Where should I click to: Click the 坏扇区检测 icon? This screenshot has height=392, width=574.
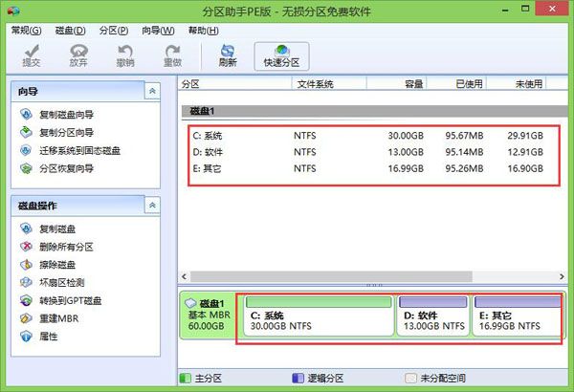coord(26,283)
